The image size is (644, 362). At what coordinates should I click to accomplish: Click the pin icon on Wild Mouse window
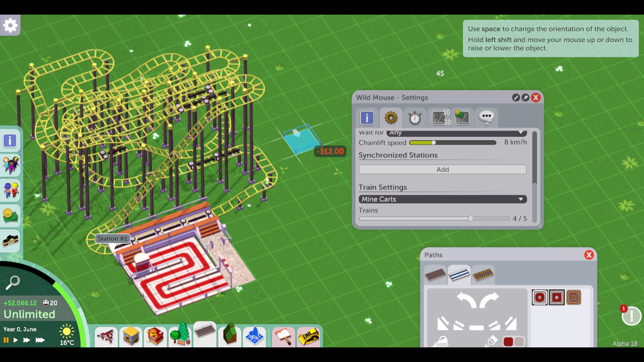(526, 98)
